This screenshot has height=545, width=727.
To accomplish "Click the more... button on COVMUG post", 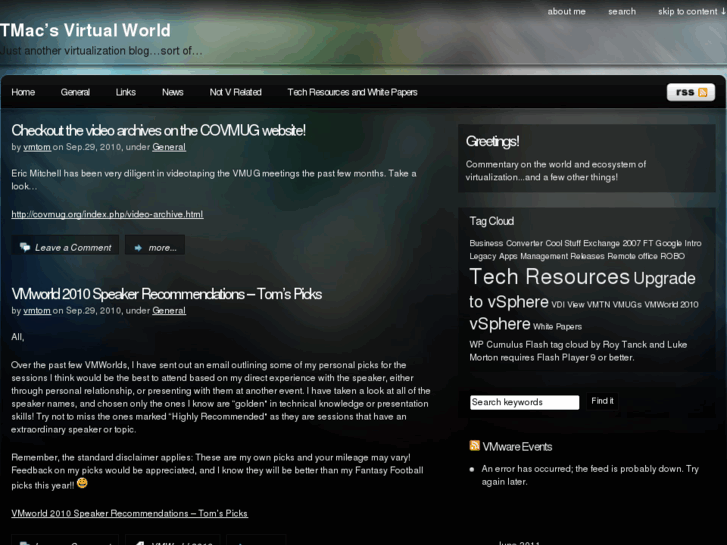I will (x=155, y=247).
